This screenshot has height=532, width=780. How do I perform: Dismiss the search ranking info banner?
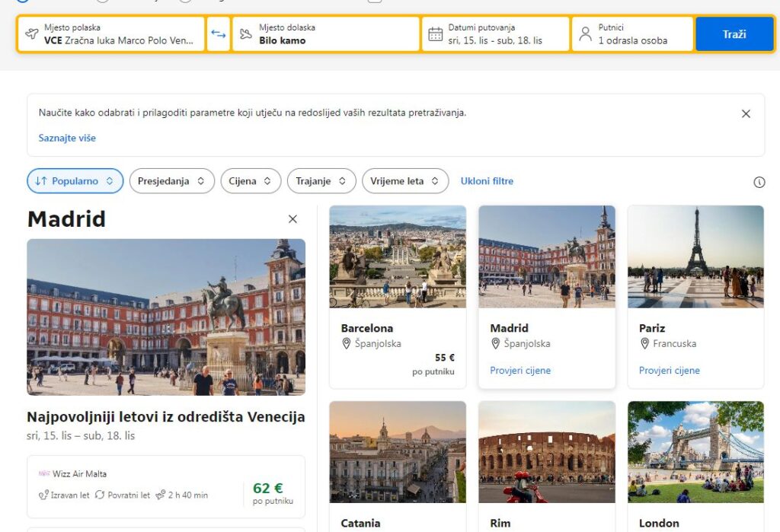(x=746, y=113)
